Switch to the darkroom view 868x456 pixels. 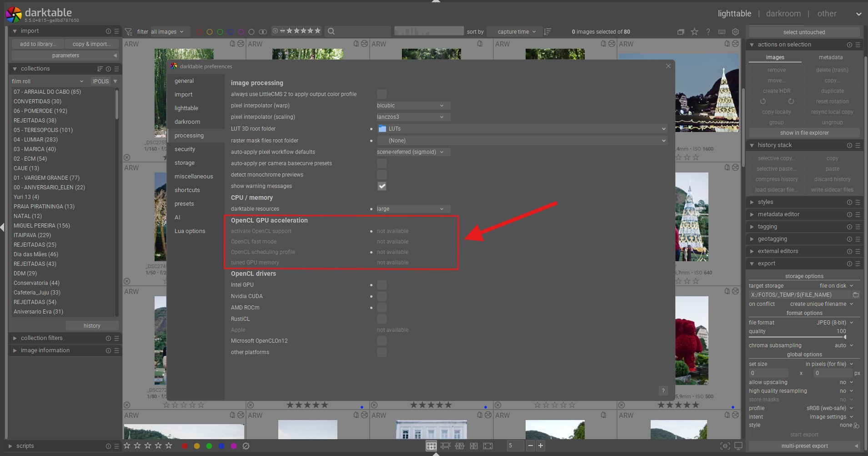click(783, 14)
